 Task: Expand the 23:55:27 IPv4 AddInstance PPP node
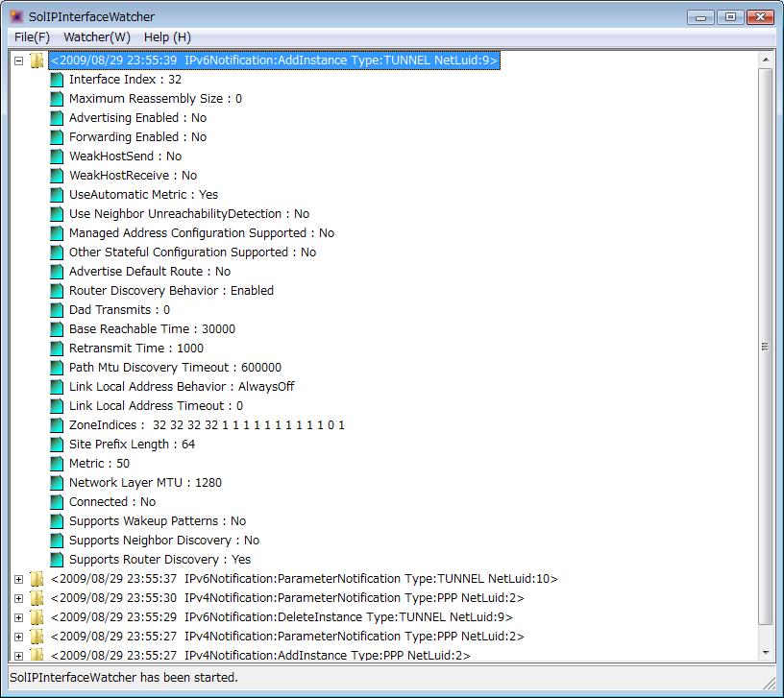tap(19, 656)
